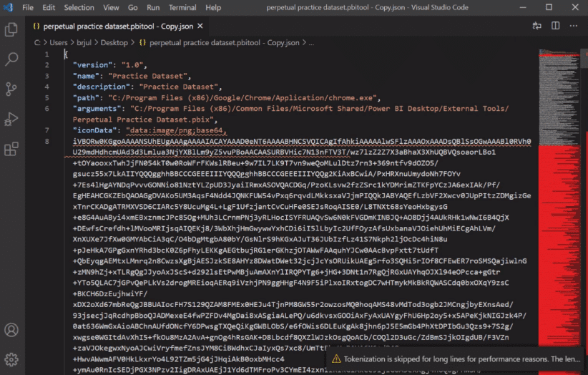Click the "version" key on line 2

92,65
